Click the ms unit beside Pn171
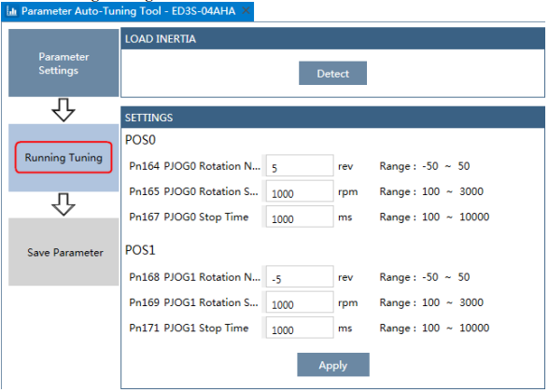 [x=345, y=329]
